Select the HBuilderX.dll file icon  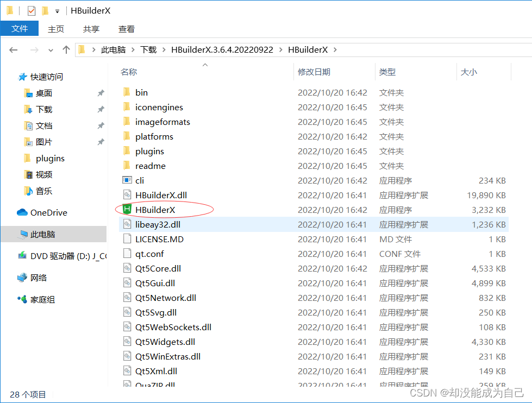[127, 195]
